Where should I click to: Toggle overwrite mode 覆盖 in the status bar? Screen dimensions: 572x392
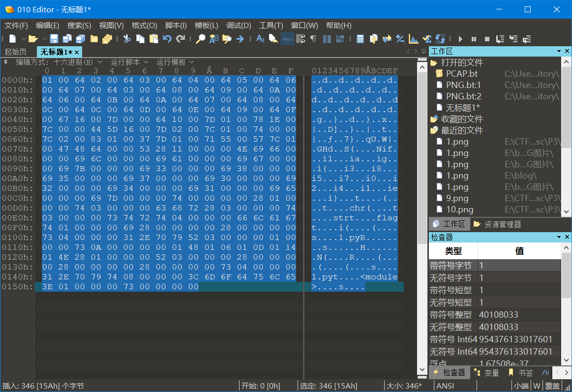[x=552, y=386]
